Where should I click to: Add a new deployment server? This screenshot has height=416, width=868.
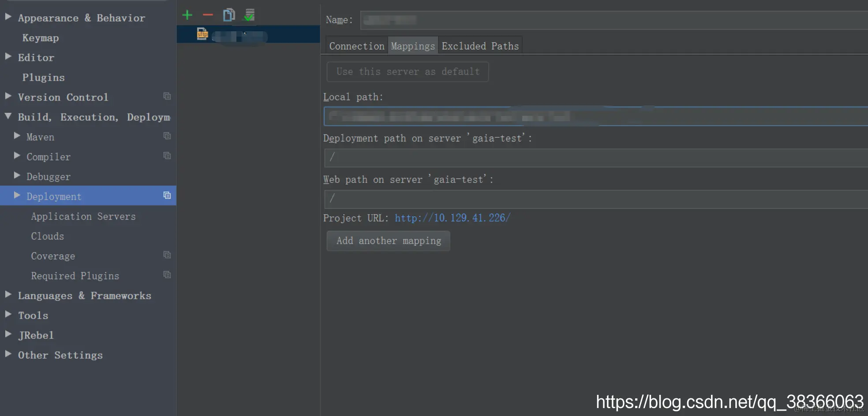[x=187, y=15]
